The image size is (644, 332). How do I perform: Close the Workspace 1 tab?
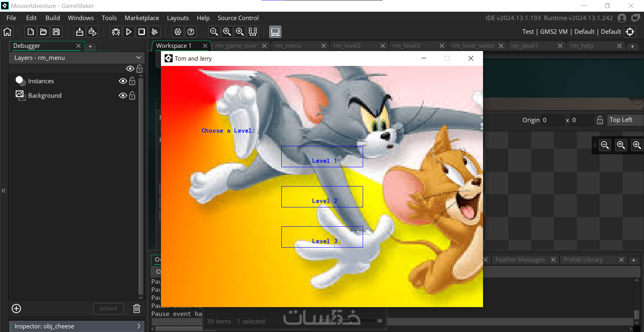(x=205, y=46)
